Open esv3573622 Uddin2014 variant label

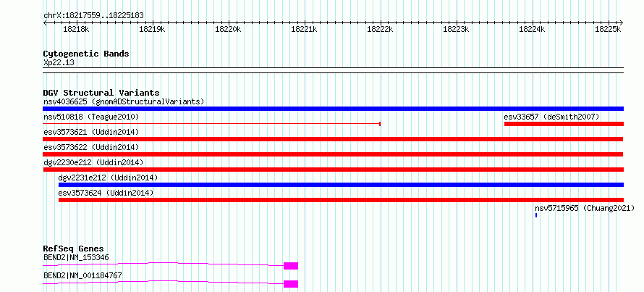[x=91, y=147]
